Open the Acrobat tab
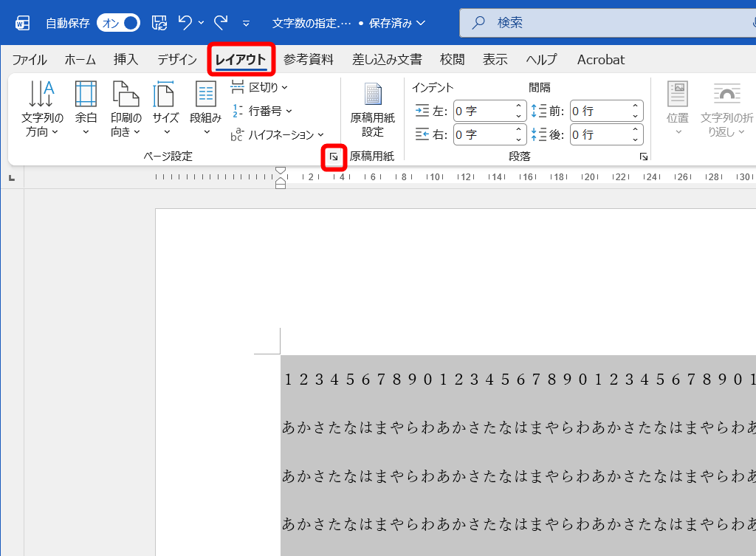The image size is (756, 556). coord(601,60)
